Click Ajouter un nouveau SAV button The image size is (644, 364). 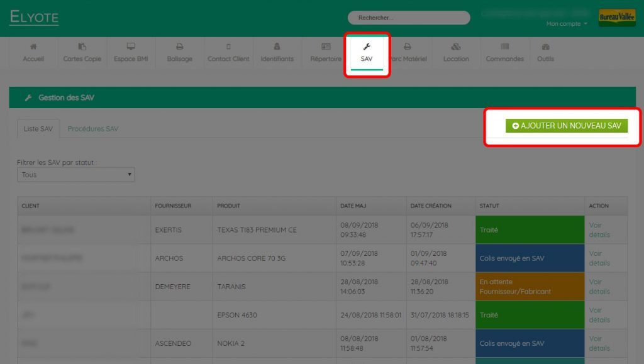tap(567, 126)
